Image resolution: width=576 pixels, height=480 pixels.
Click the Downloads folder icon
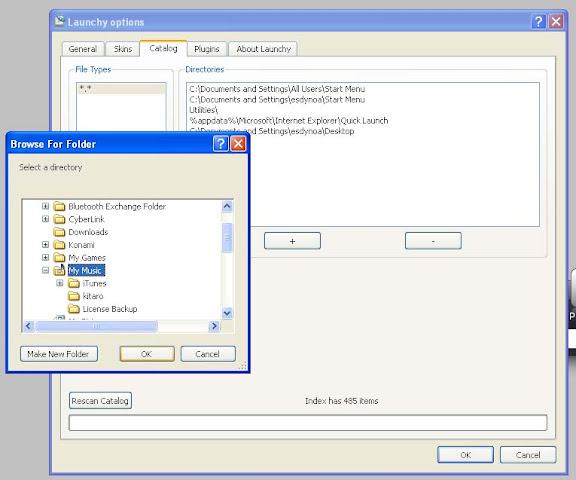click(60, 232)
